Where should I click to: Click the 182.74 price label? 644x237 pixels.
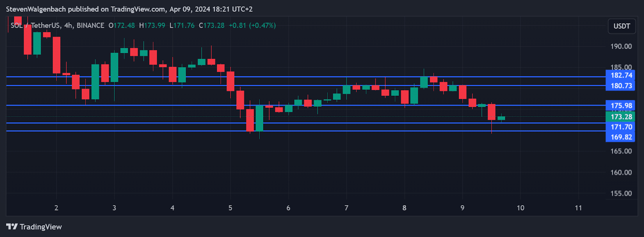tap(621, 75)
